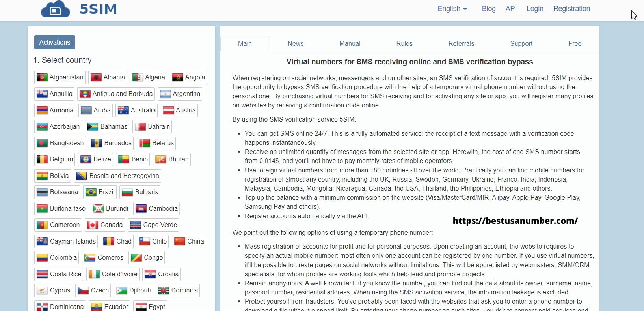The height and width of the screenshot is (311, 644).
Task: Choose Bolivia from country list
Action: click(x=53, y=176)
